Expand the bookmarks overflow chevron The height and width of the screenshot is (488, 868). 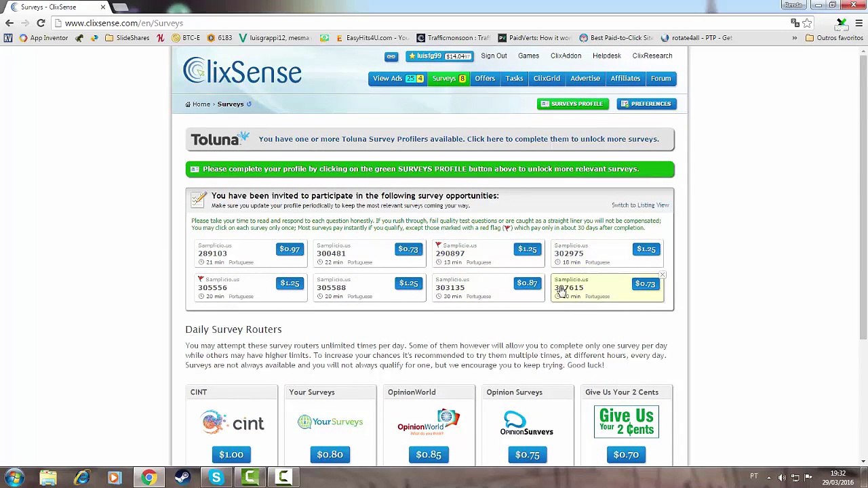(794, 38)
